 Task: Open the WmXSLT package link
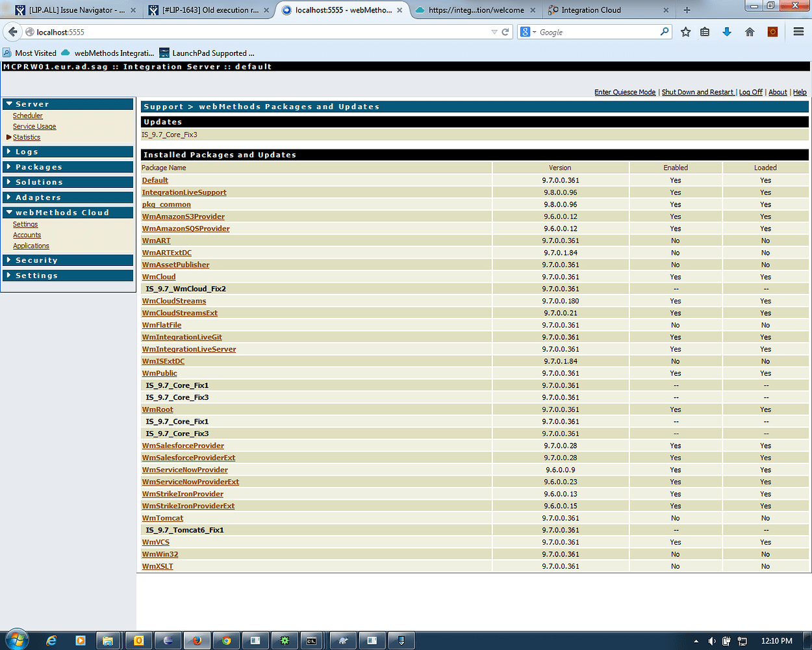coord(158,566)
